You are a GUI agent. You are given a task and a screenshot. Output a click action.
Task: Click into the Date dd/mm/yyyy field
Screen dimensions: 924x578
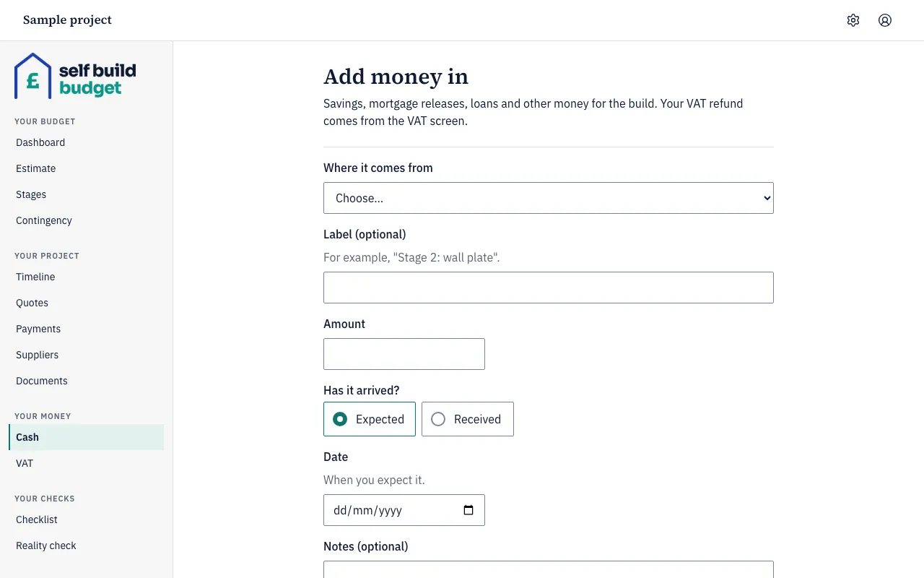tap(404, 510)
